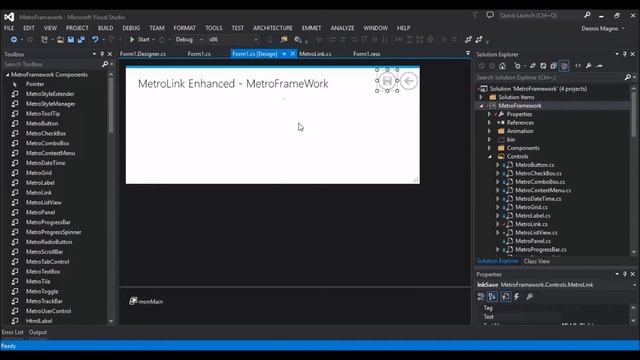640x360 pixels.
Task: Close the Form1.cs [Design] tab
Action: tap(293, 54)
